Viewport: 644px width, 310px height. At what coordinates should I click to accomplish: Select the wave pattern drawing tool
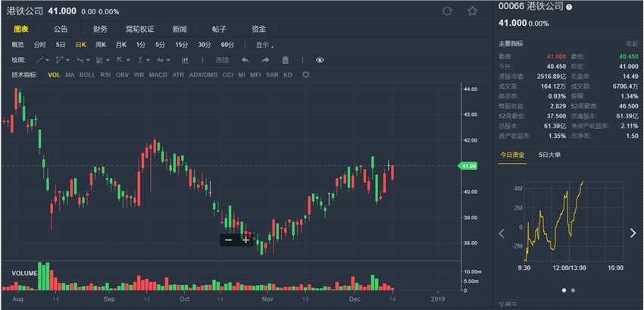pos(80,60)
